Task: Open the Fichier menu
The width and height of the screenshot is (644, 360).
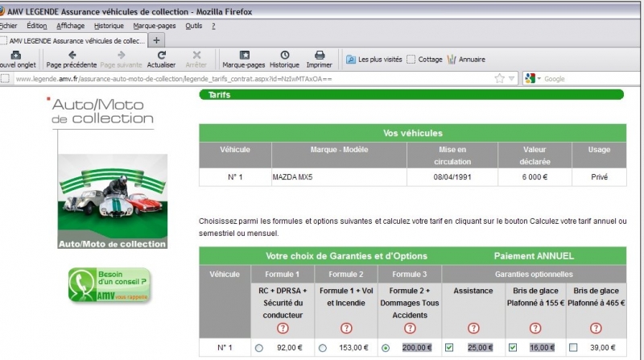Action: pos(8,26)
